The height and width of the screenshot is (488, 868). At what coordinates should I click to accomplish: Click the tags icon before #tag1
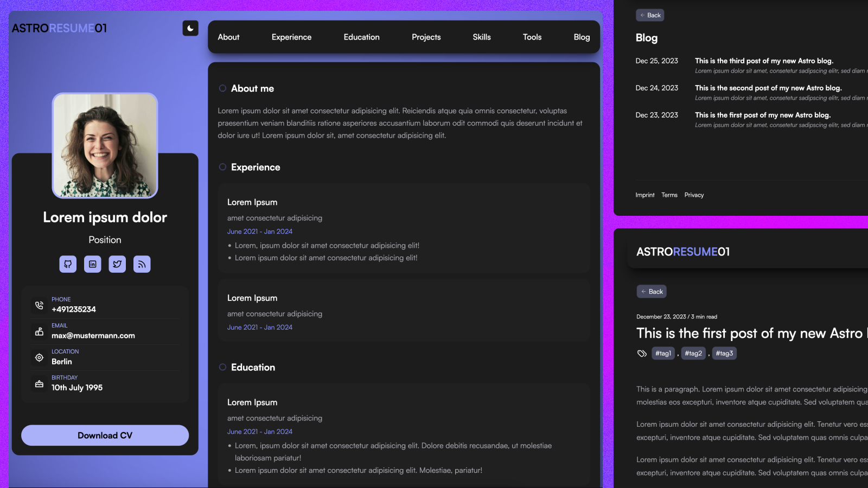coord(642,354)
